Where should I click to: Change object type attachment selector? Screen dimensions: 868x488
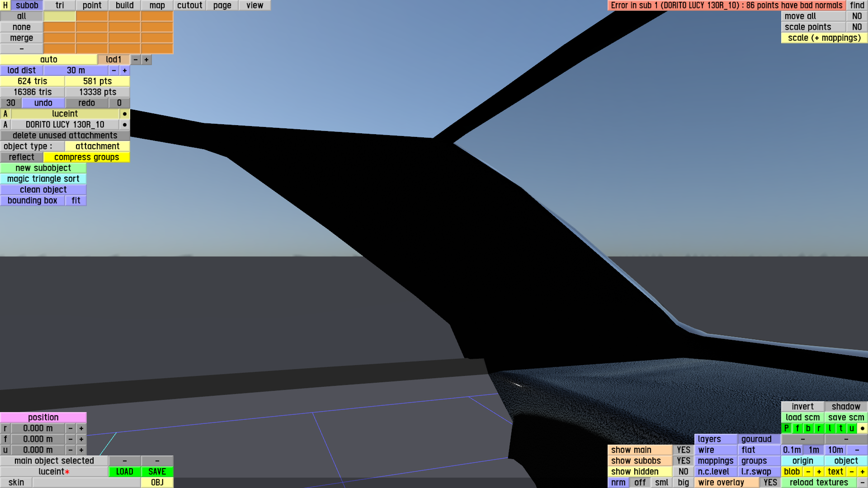point(97,146)
